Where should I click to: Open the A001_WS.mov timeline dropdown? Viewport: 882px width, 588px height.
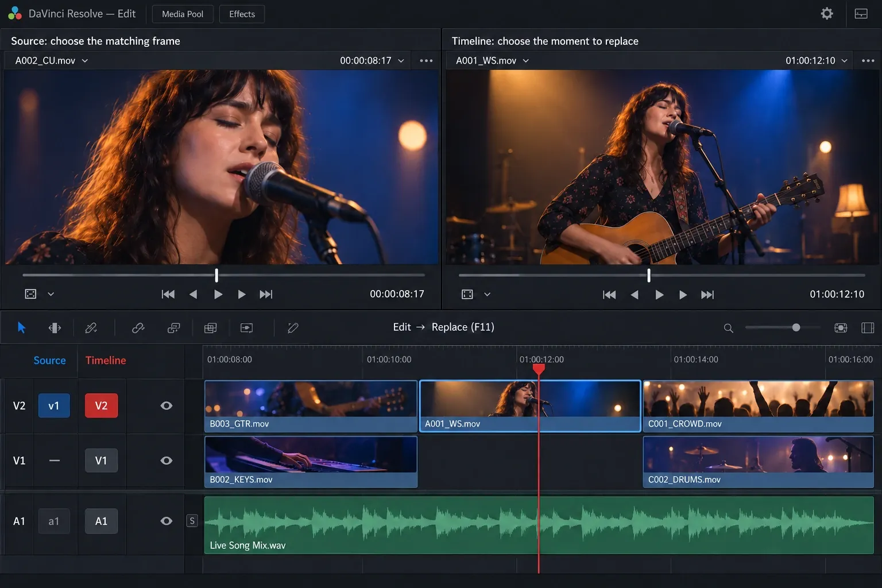[x=492, y=60]
